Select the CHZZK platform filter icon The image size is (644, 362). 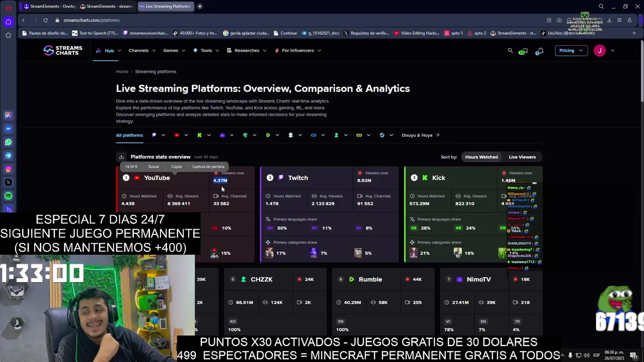(x=336, y=135)
